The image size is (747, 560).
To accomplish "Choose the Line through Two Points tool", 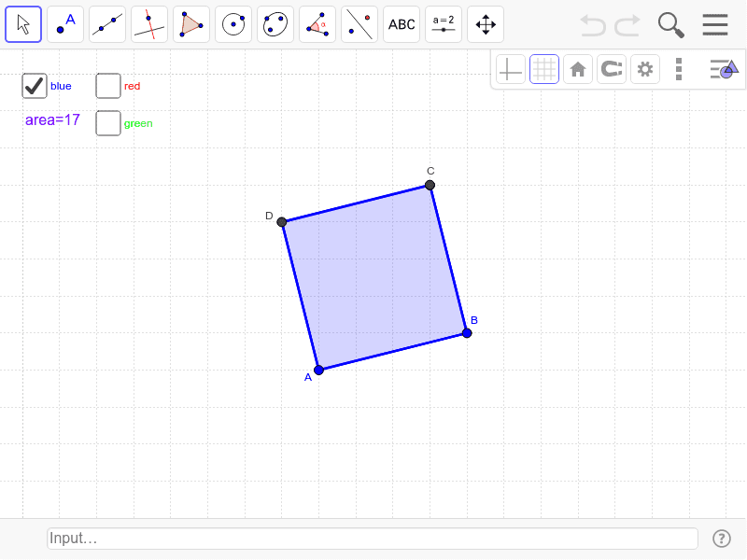I will pyautogui.click(x=106, y=24).
